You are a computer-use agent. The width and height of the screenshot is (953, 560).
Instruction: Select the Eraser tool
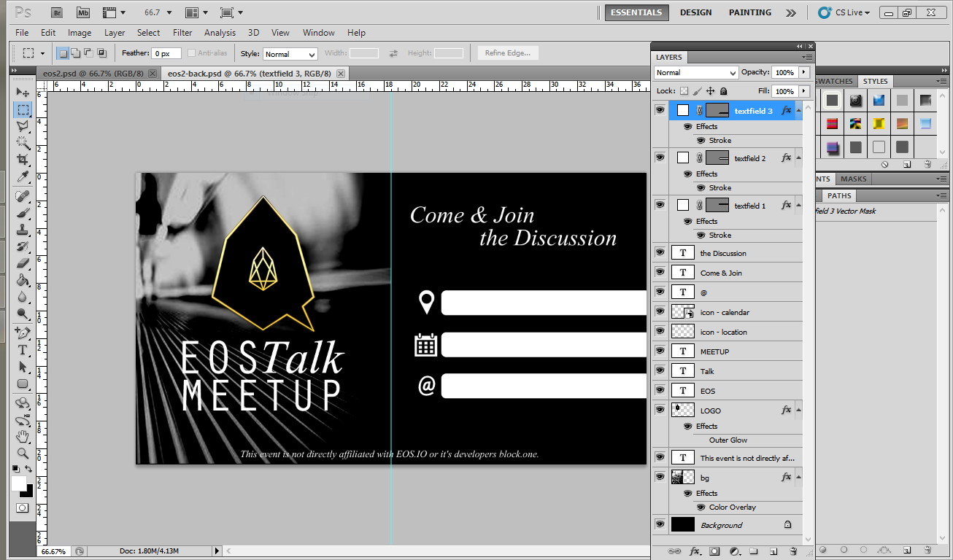(x=23, y=262)
